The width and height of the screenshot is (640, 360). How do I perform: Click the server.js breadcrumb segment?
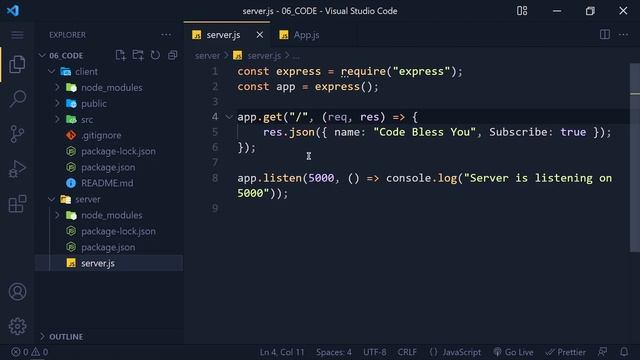click(x=264, y=56)
